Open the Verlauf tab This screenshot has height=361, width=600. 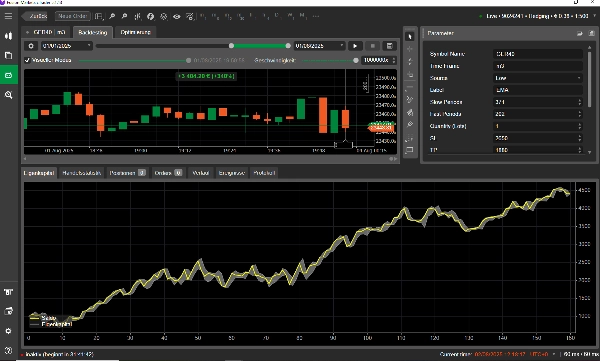(200, 173)
